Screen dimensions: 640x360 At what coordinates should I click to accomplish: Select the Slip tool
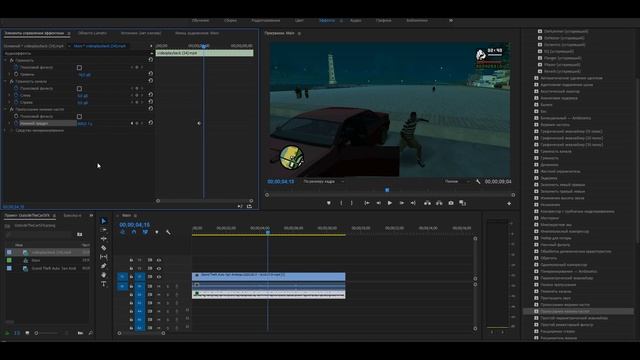pyautogui.click(x=104, y=257)
